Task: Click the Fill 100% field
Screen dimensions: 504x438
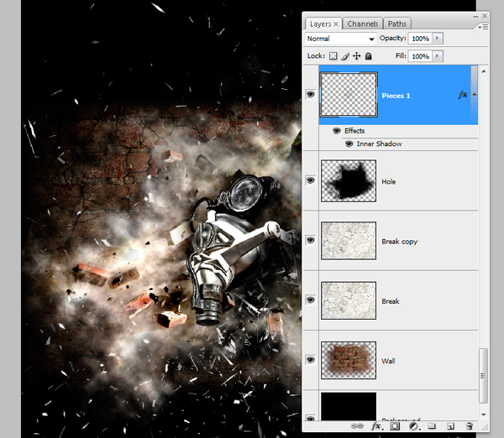Action: (421, 56)
